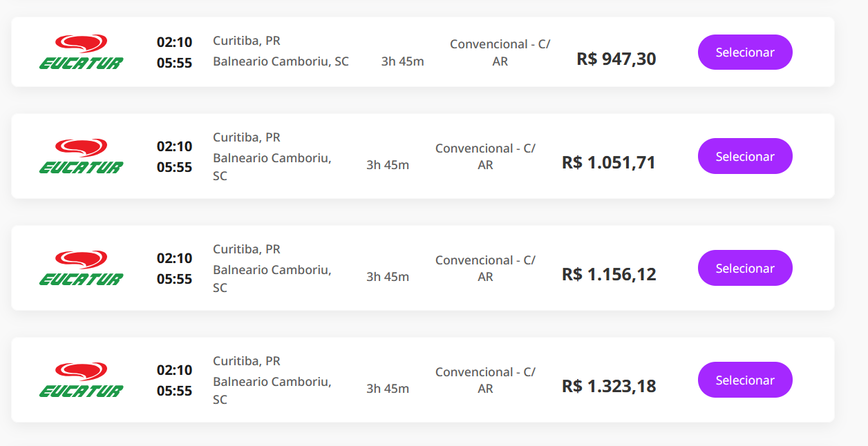Click the Eucatur logo on the R$ 1.323,18 trip
This screenshot has width=868, height=446.
81,380
